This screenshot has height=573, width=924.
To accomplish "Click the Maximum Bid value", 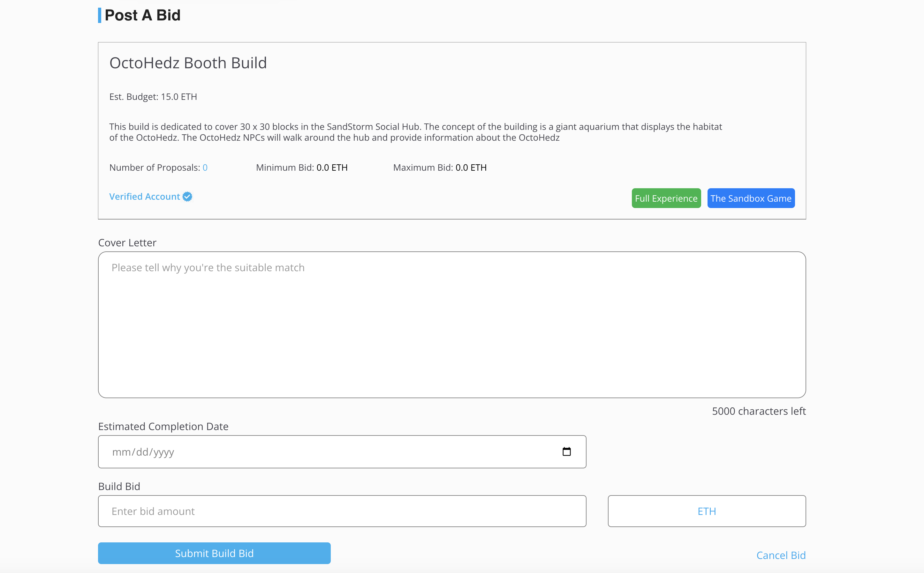I will click(471, 167).
